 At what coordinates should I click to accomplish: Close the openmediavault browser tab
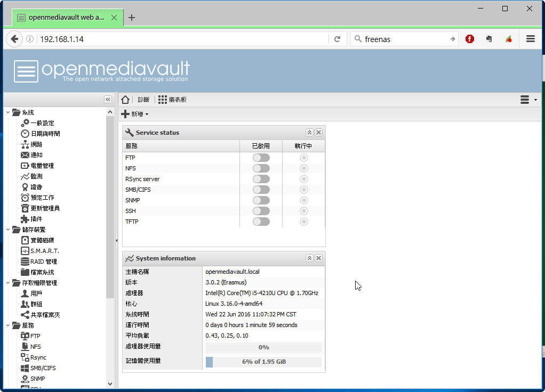click(x=114, y=18)
